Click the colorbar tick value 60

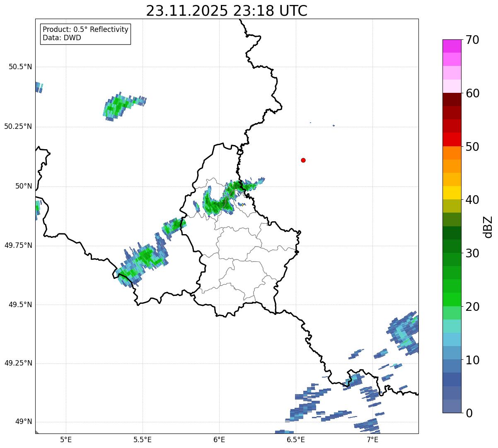click(472, 94)
